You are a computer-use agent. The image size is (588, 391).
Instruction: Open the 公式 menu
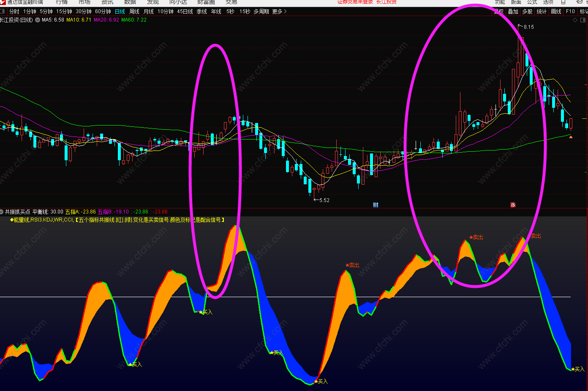click(532, 2)
